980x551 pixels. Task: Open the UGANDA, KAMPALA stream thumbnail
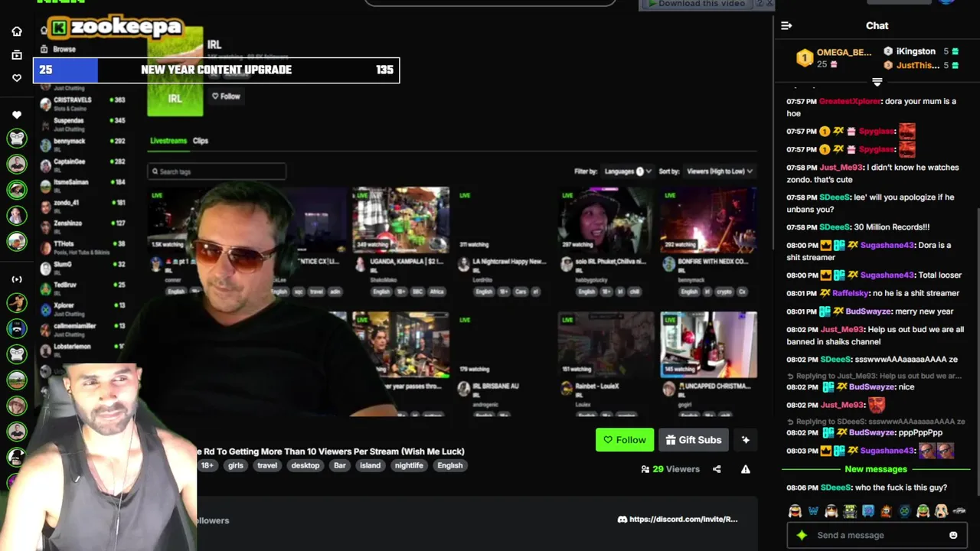tap(400, 220)
